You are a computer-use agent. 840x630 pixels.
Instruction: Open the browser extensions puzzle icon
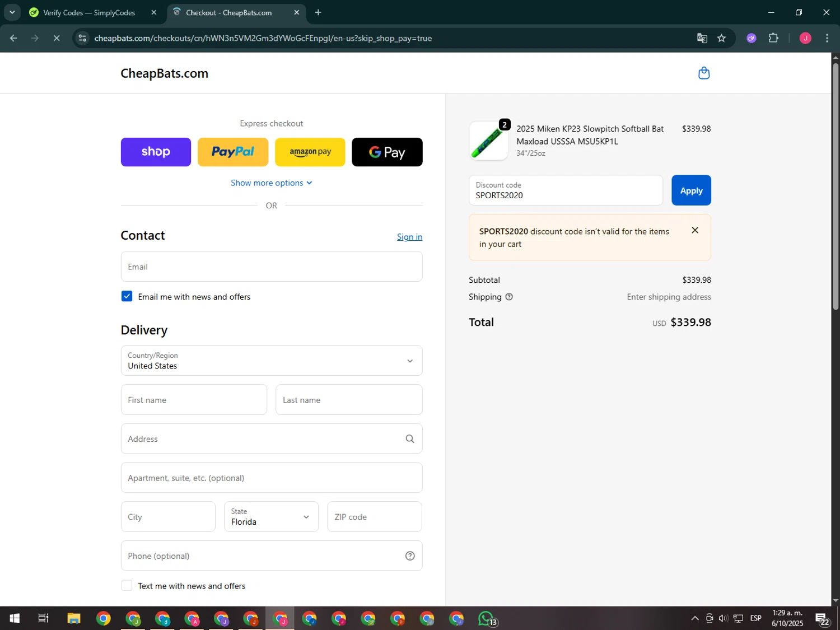click(x=773, y=38)
